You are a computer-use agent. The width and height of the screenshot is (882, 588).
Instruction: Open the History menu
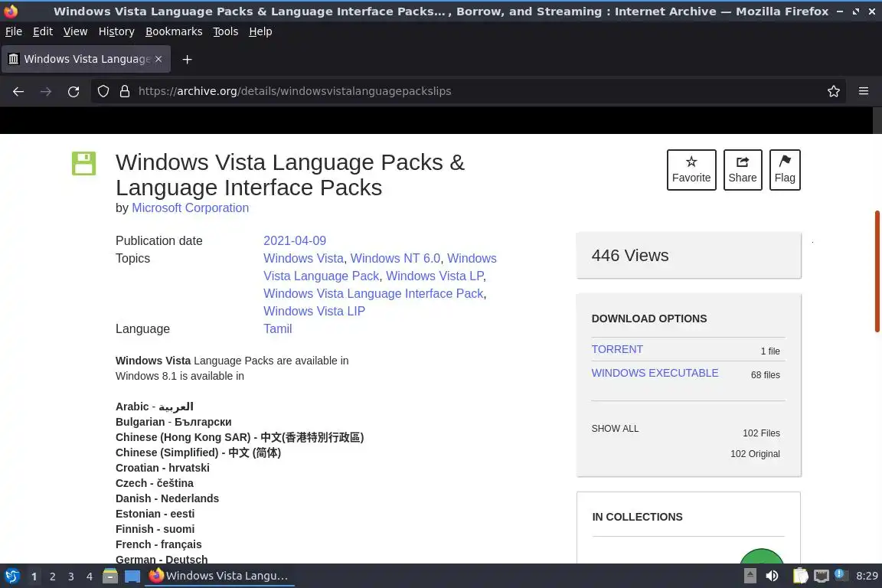[116, 31]
